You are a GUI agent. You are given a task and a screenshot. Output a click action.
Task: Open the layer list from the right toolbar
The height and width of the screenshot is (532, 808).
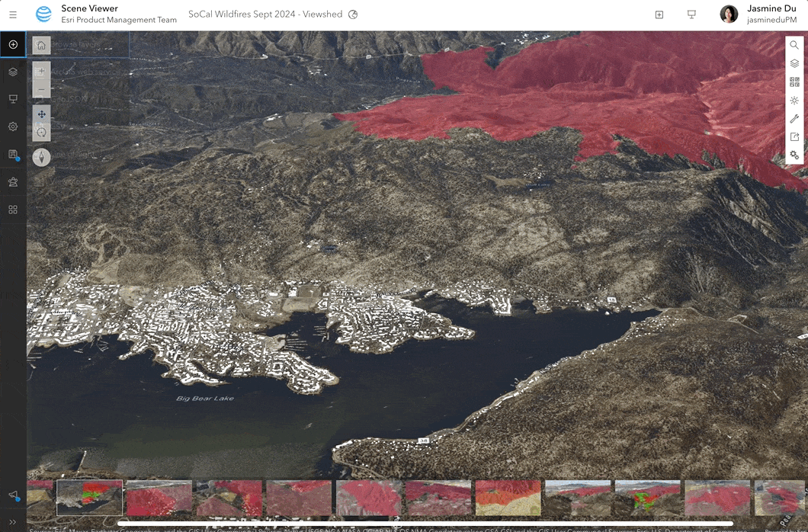point(794,63)
